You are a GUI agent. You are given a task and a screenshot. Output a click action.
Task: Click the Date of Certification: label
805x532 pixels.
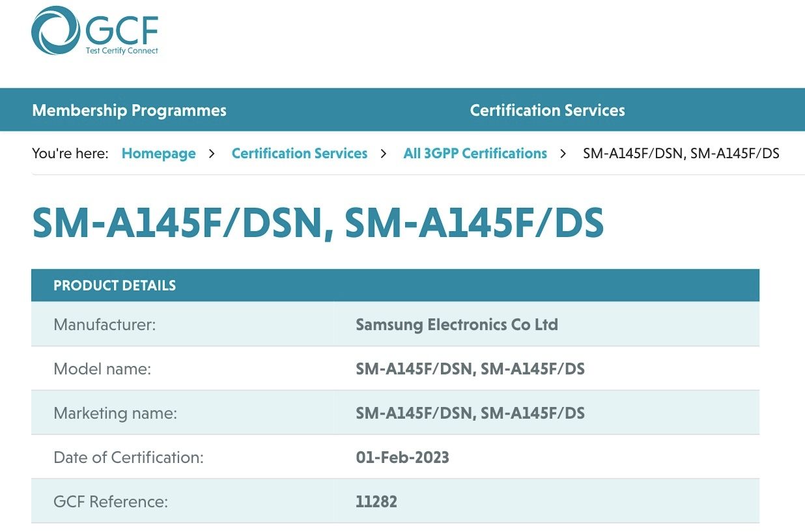tap(128, 458)
